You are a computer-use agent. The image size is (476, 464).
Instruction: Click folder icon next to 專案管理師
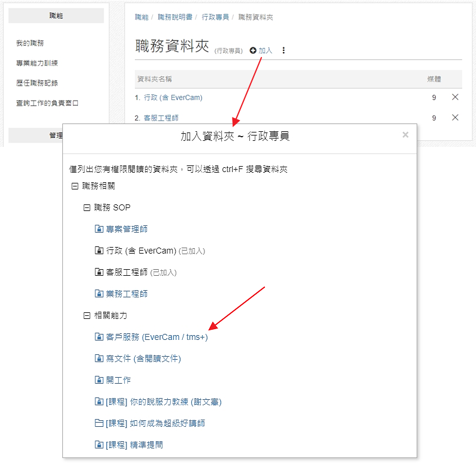point(100,229)
